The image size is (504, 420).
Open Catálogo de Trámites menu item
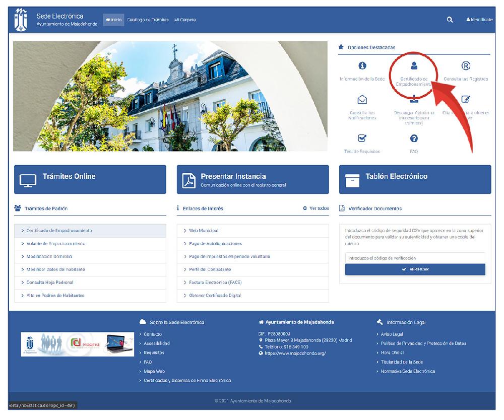click(x=148, y=20)
